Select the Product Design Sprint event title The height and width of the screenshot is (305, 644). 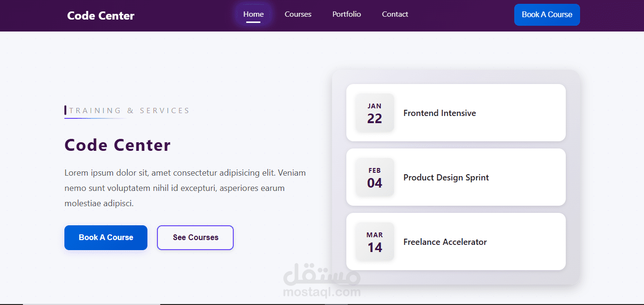pos(446,178)
